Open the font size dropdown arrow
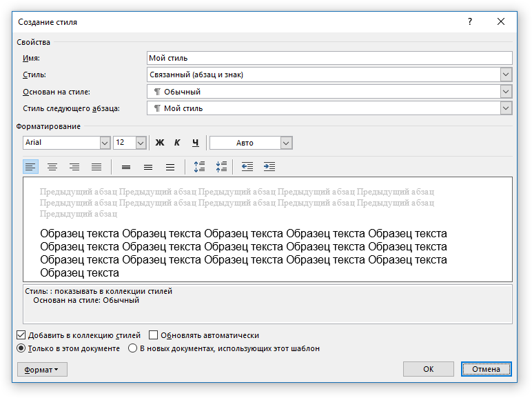 [x=141, y=143]
